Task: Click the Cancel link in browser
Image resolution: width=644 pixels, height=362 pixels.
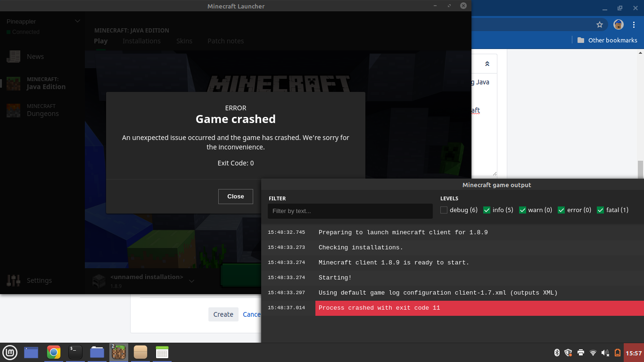Action: 252,314
